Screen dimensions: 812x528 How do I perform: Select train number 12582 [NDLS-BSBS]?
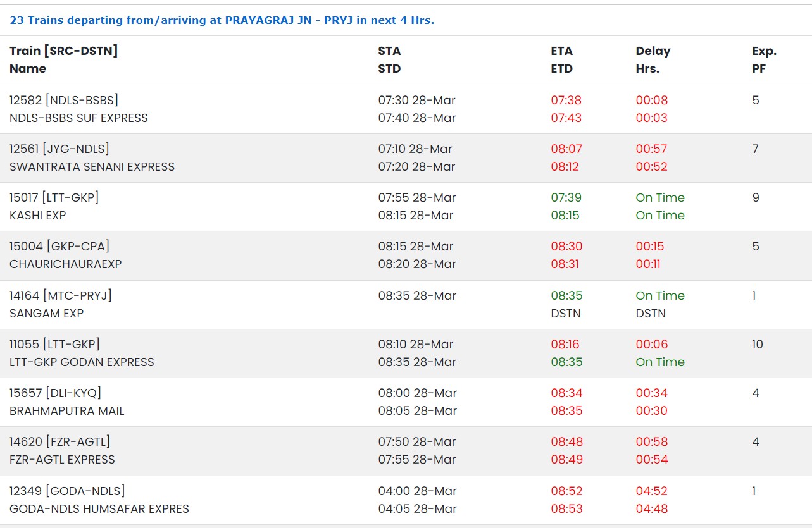(x=64, y=100)
